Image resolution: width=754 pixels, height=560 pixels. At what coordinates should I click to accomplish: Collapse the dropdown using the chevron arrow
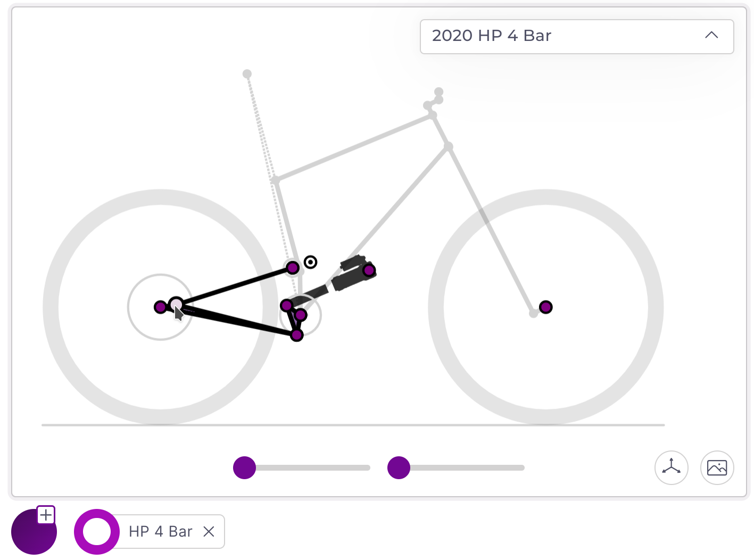(711, 36)
